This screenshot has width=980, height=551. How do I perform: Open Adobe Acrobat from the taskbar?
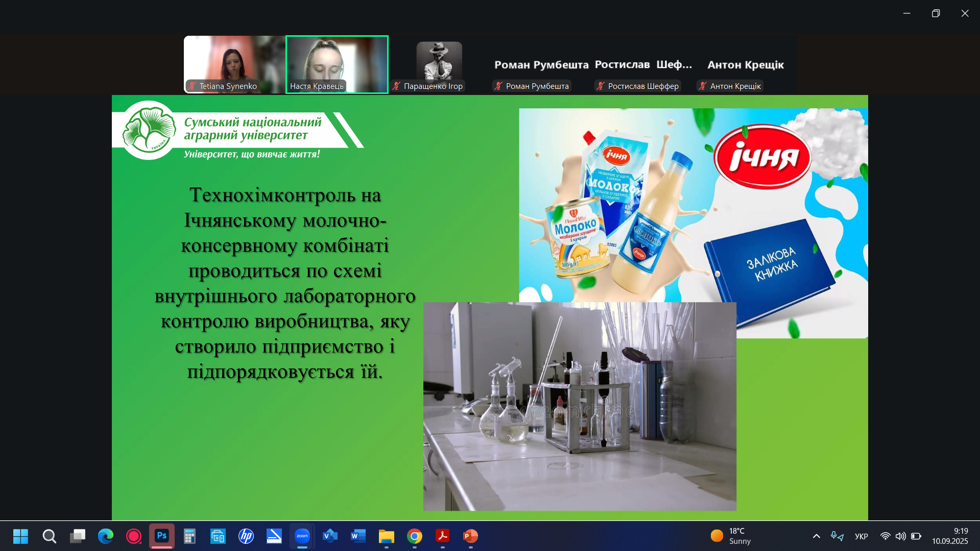(443, 536)
